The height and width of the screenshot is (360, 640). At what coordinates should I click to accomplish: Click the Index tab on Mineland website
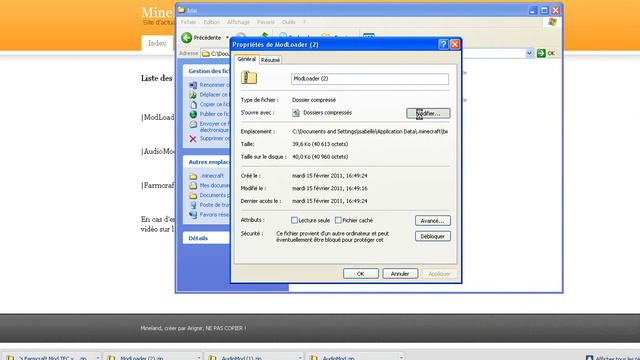click(x=157, y=43)
